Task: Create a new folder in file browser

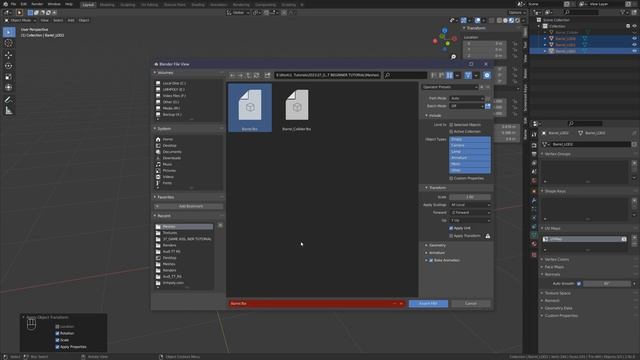Action: coord(267,76)
